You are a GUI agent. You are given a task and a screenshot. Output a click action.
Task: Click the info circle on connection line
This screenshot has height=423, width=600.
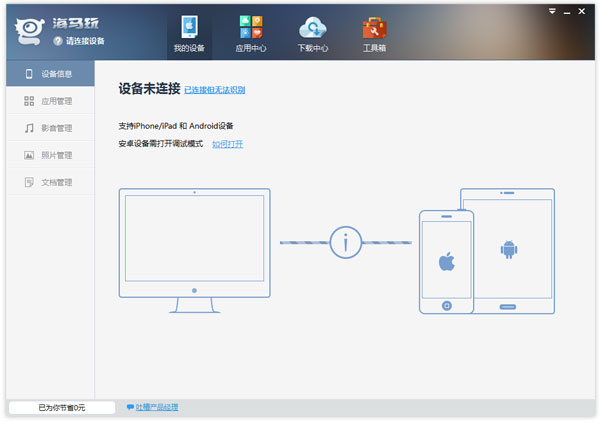tap(346, 242)
